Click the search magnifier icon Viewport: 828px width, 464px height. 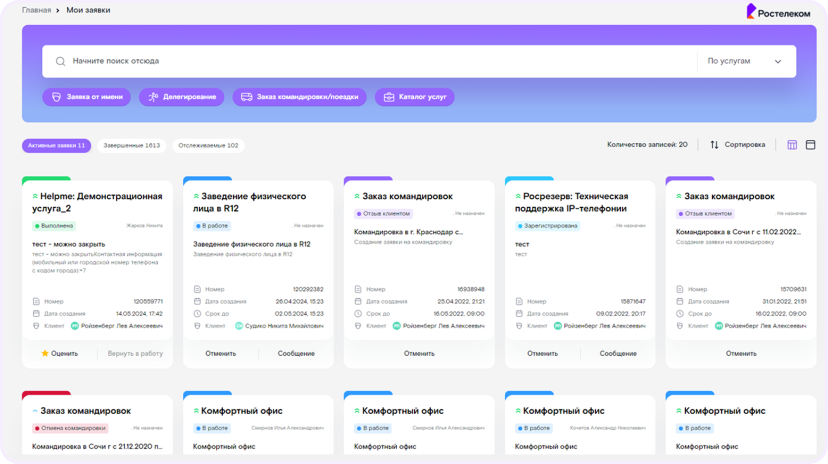point(60,61)
